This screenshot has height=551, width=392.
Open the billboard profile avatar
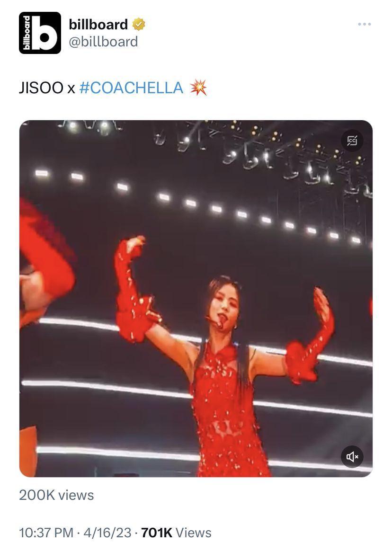click(x=40, y=33)
